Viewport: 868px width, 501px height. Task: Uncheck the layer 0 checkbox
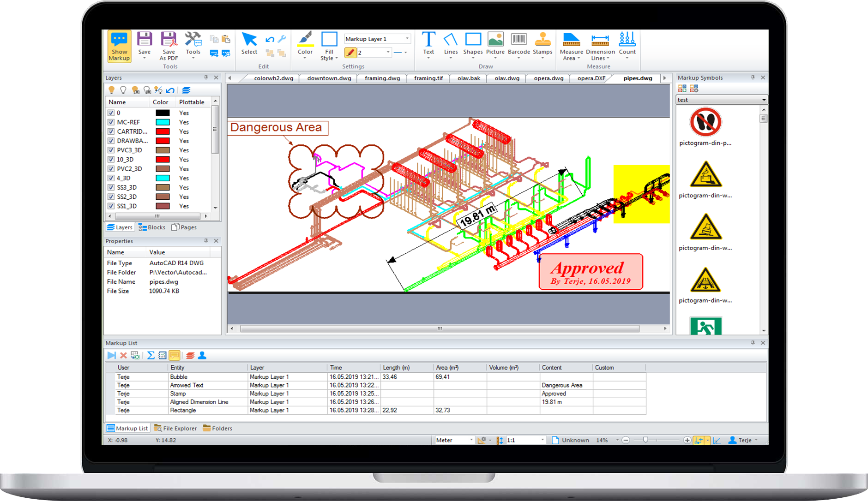111,113
